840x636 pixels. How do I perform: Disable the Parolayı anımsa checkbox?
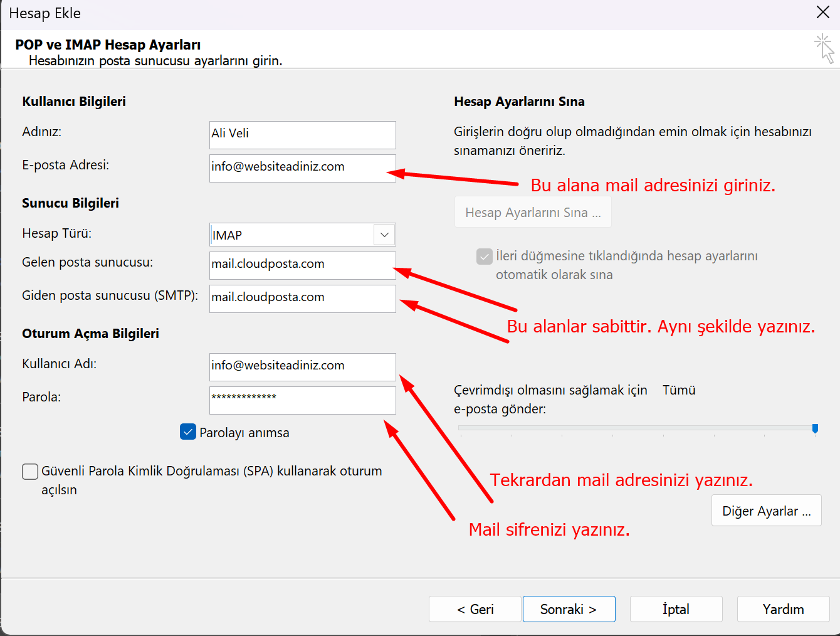coord(187,432)
